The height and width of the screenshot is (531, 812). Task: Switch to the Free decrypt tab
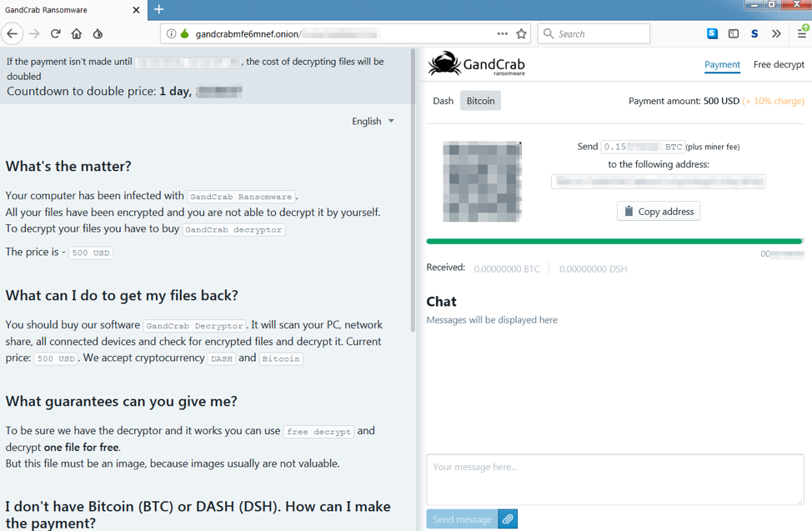tap(779, 64)
